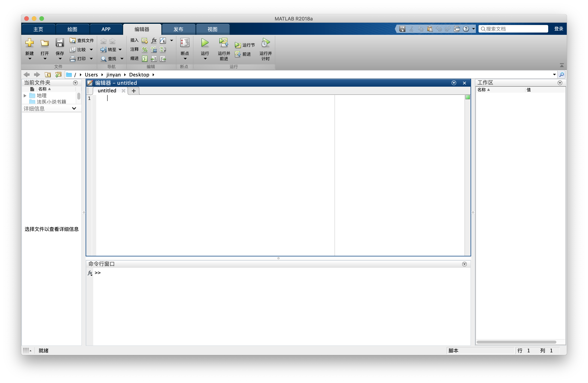The height and width of the screenshot is (383, 588).
Task: Toggle the green code analyzer indicator
Action: [x=468, y=97]
